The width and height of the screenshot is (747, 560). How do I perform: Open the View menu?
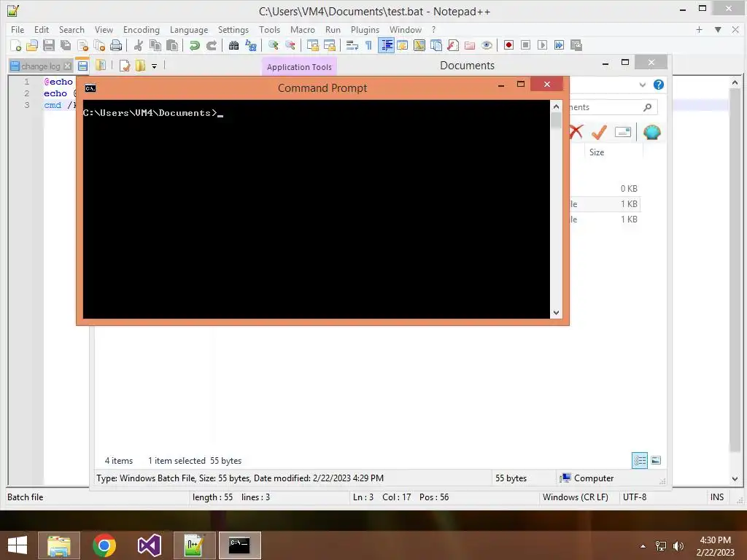click(x=104, y=29)
